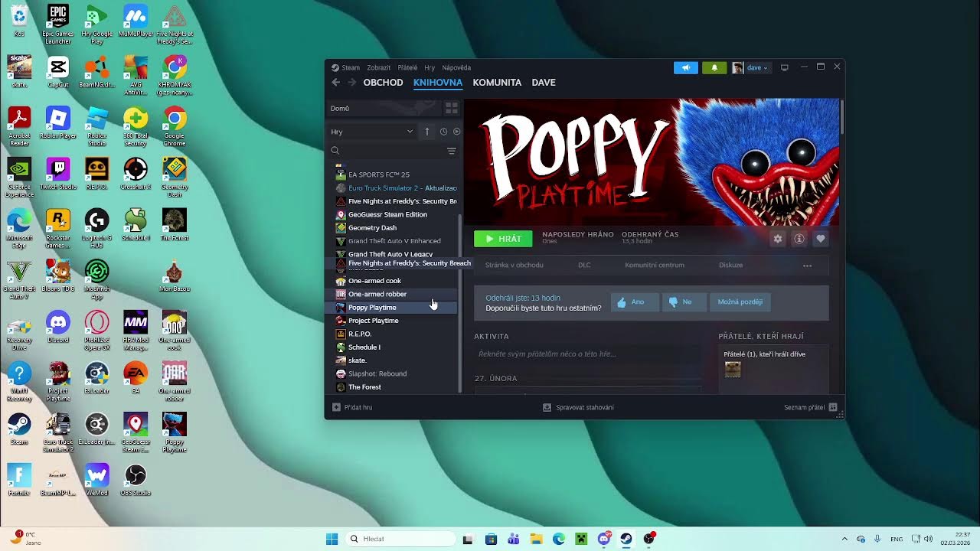980x551 pixels.
Task: Click the activity comment input field
Action: (588, 354)
